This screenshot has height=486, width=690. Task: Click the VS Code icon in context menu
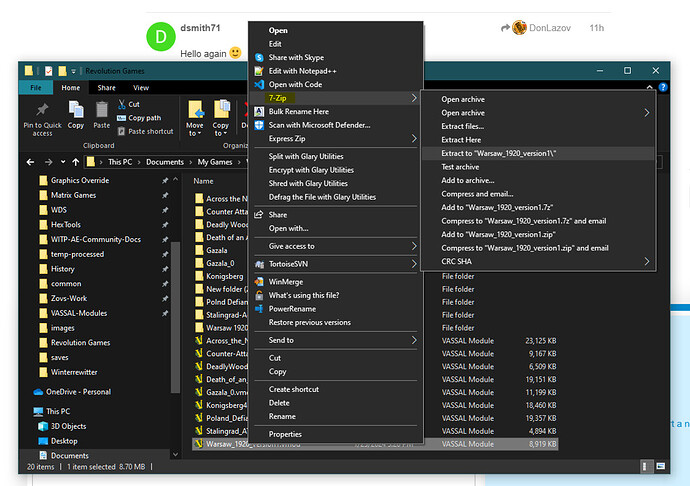[x=259, y=85]
